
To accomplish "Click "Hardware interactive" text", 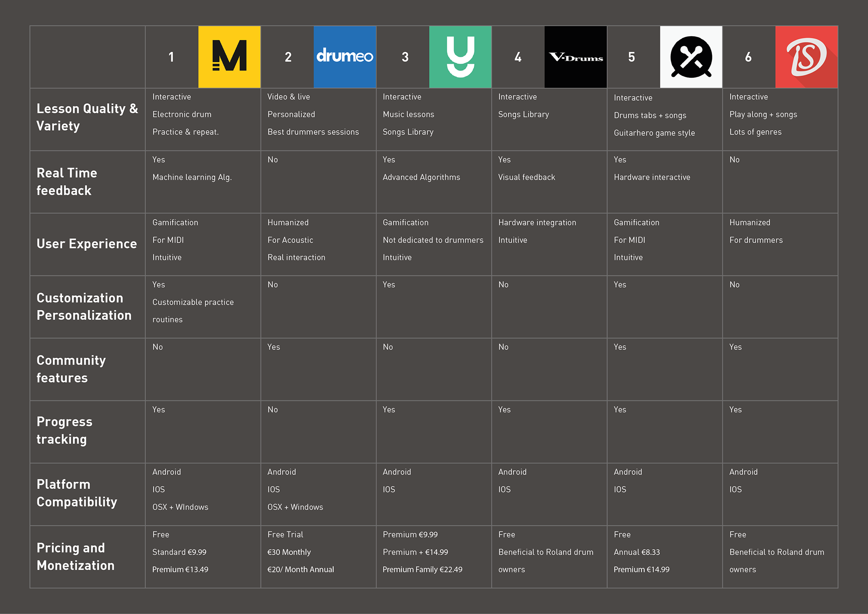I will [x=652, y=177].
